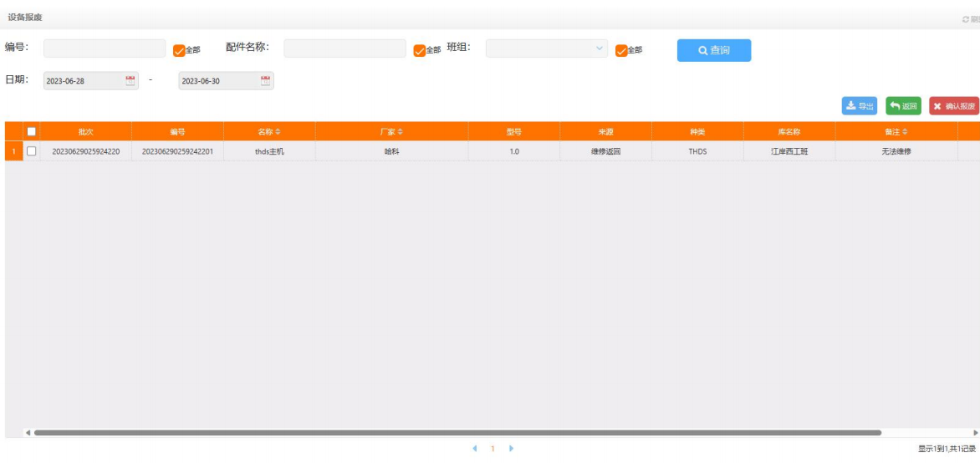Sort by 名称 column sort icon
Viewport: 980px width, 463px height.
click(x=278, y=132)
